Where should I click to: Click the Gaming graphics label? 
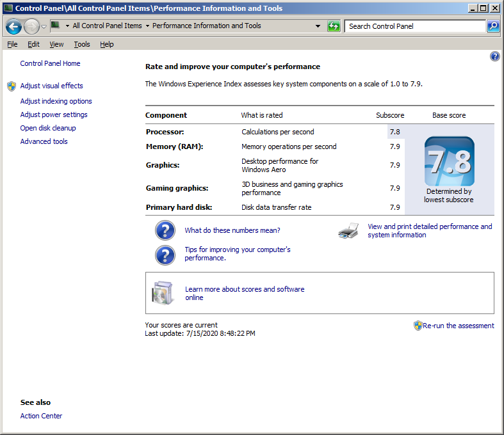click(177, 188)
